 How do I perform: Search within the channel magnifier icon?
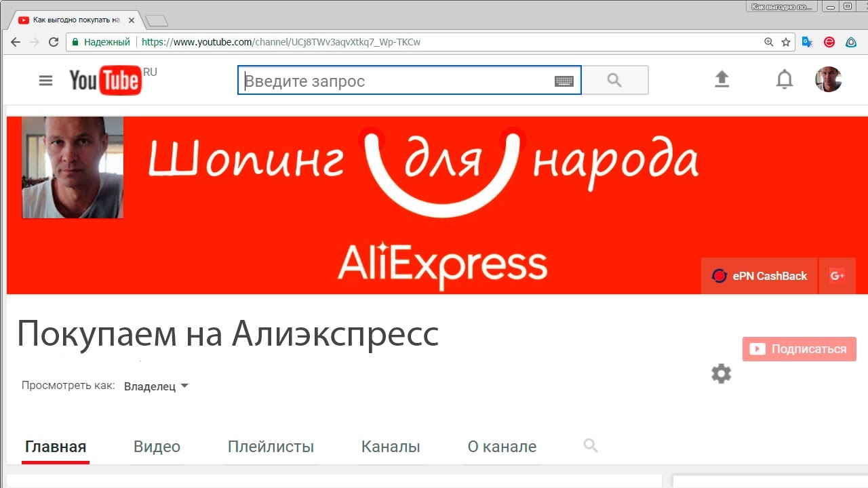[x=591, y=445]
